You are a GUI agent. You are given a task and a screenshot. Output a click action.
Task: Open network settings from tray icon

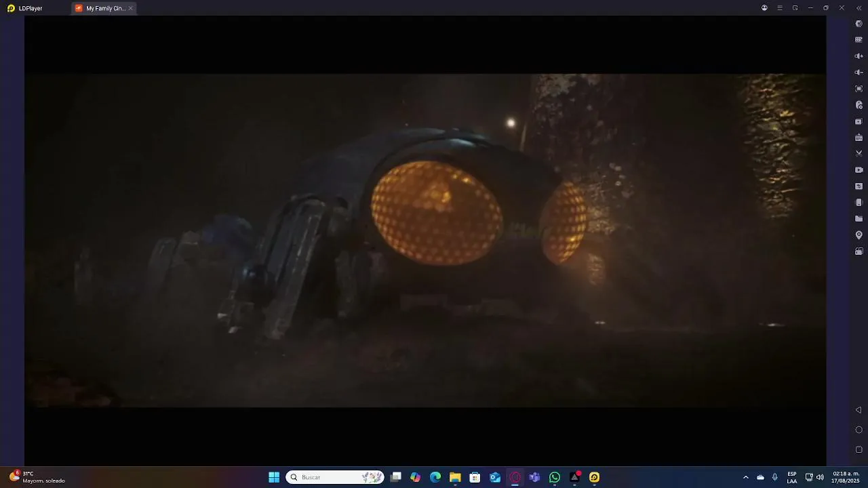point(809,477)
